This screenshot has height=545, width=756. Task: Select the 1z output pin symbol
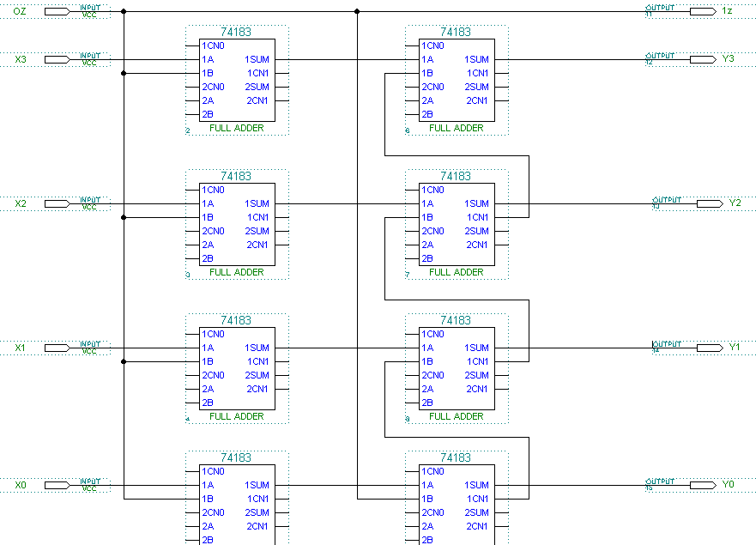(x=703, y=11)
